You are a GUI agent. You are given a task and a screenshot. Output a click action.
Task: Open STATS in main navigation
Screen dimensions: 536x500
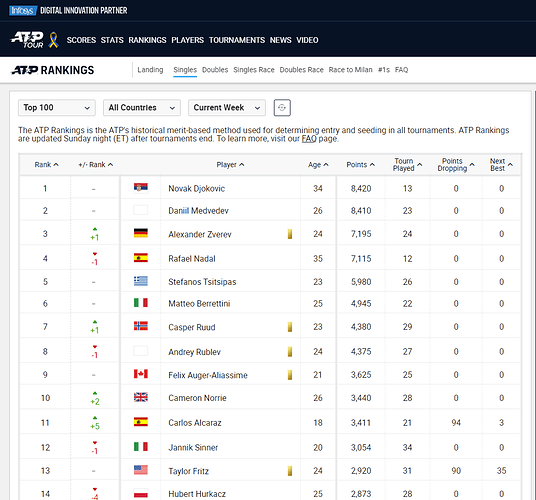112,40
